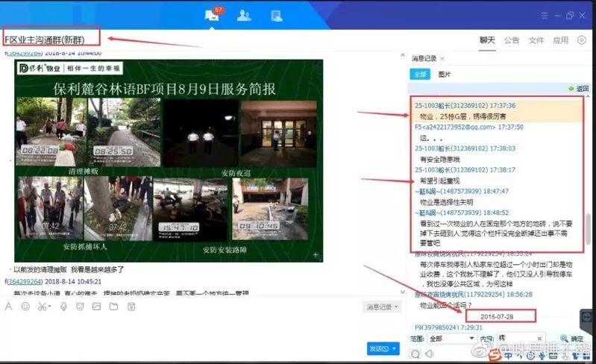Activate the IME voice input microphone
Viewport: 596px width, 364px height.
(x=542, y=357)
